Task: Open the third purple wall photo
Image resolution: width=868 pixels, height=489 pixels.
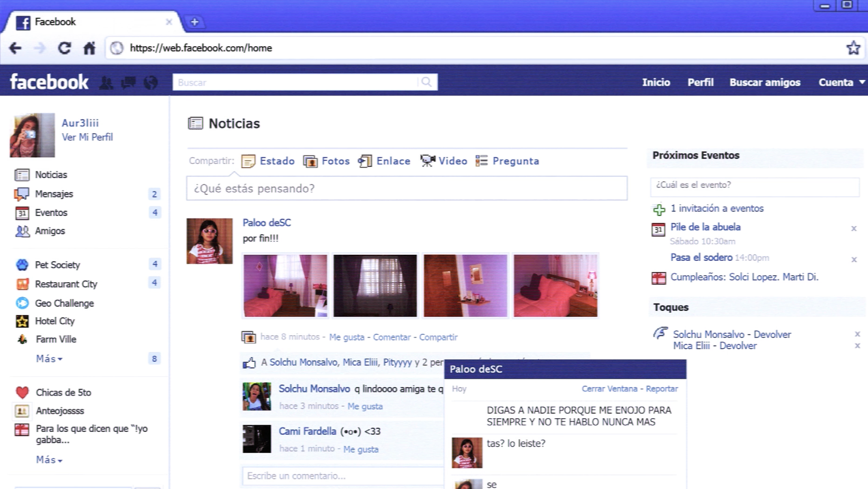Action: [465, 285]
